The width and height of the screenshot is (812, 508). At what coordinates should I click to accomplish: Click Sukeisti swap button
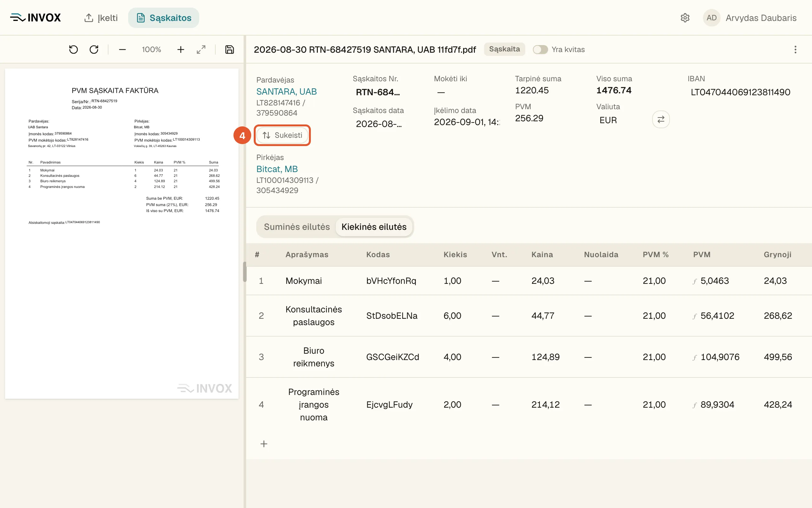tap(282, 135)
